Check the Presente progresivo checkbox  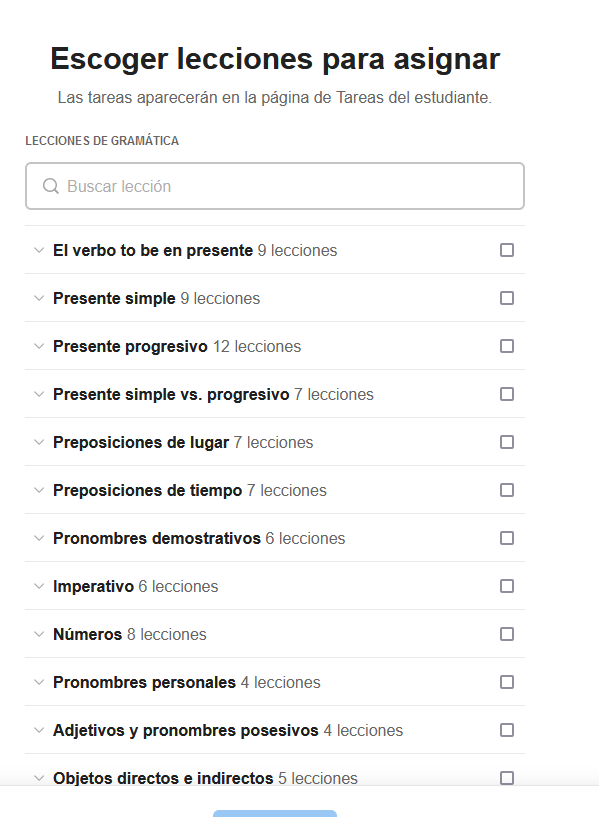click(x=507, y=346)
